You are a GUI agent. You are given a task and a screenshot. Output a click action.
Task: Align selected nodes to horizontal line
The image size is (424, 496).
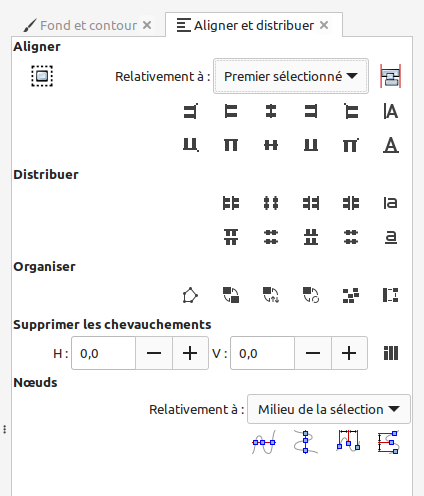pyautogui.click(x=264, y=442)
